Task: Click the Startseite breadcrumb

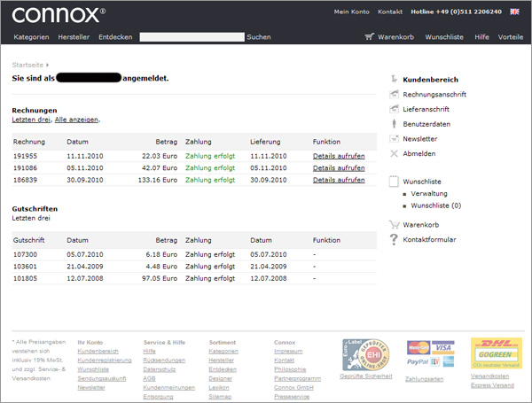Action: [27, 65]
